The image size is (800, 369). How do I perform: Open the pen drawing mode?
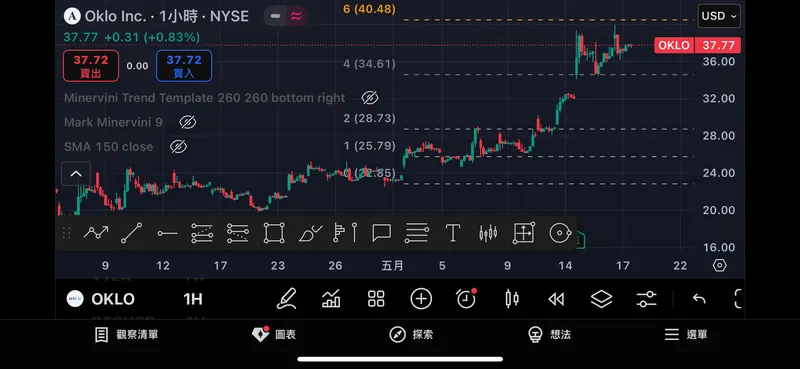(x=286, y=299)
